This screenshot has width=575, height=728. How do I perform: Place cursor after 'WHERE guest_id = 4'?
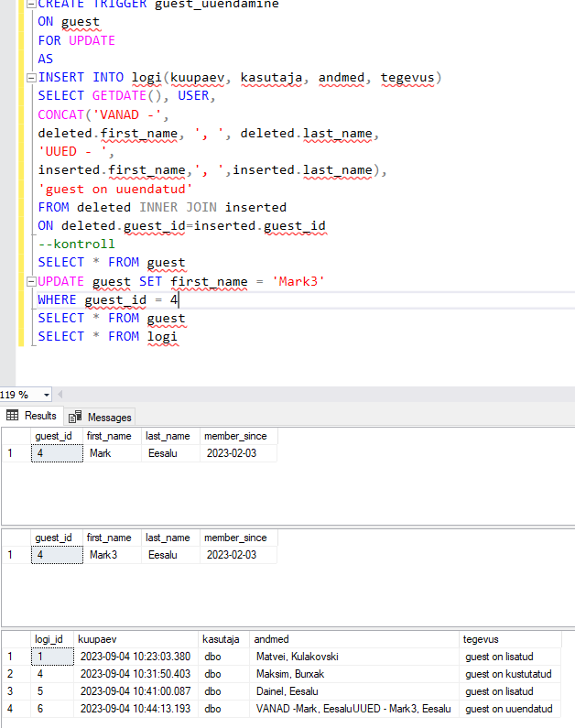click(179, 300)
